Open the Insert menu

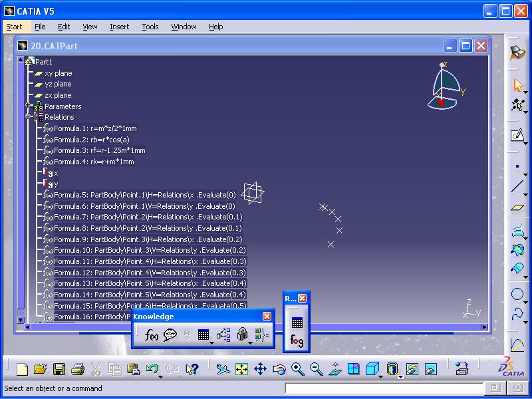click(120, 27)
